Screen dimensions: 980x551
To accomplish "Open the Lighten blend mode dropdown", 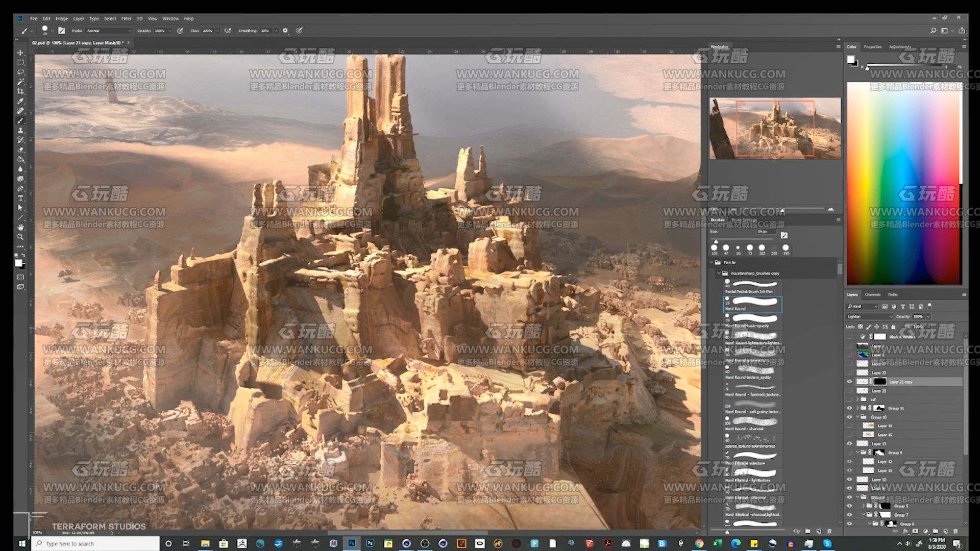I will (x=870, y=316).
